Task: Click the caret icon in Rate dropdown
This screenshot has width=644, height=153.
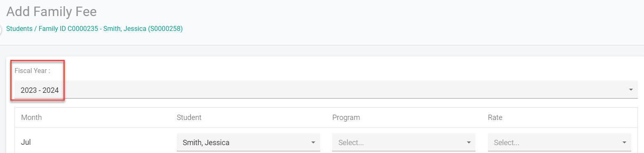Action: (x=624, y=143)
